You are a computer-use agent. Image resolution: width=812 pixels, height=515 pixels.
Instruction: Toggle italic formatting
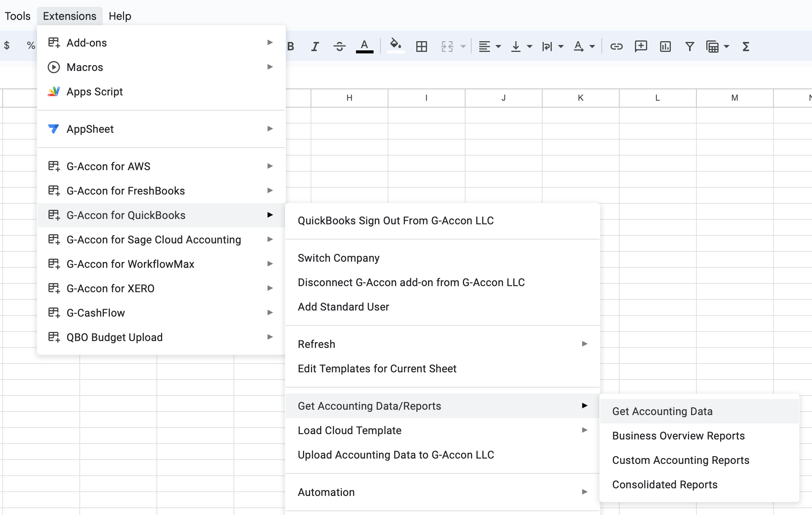[315, 47]
